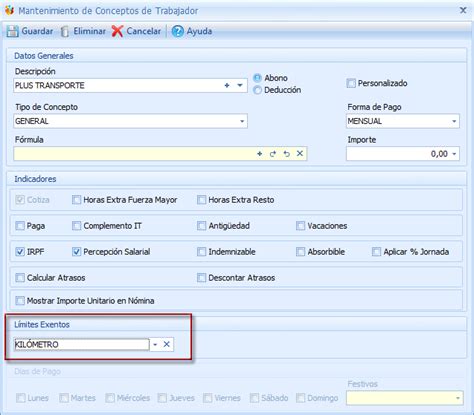Check Horas Extra Fuerza Mayor

[x=76, y=200]
